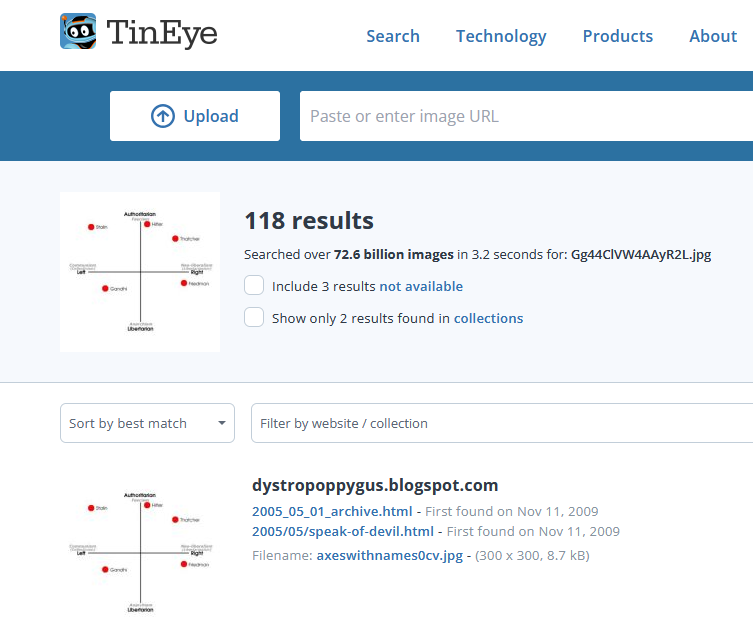This screenshot has width=753, height=639.
Task: Click the '72.6 billion images' text
Action: [x=393, y=254]
